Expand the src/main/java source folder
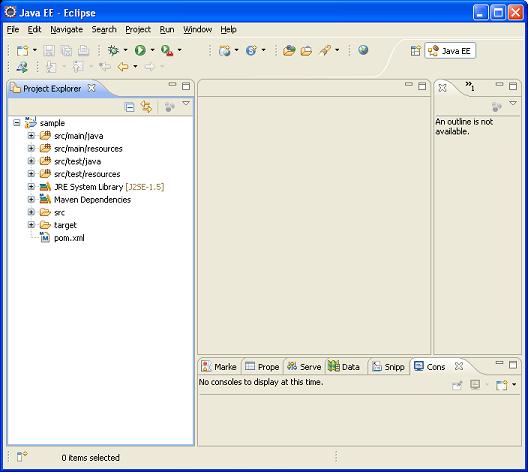Screen dimensions: 528x472 coord(31,136)
